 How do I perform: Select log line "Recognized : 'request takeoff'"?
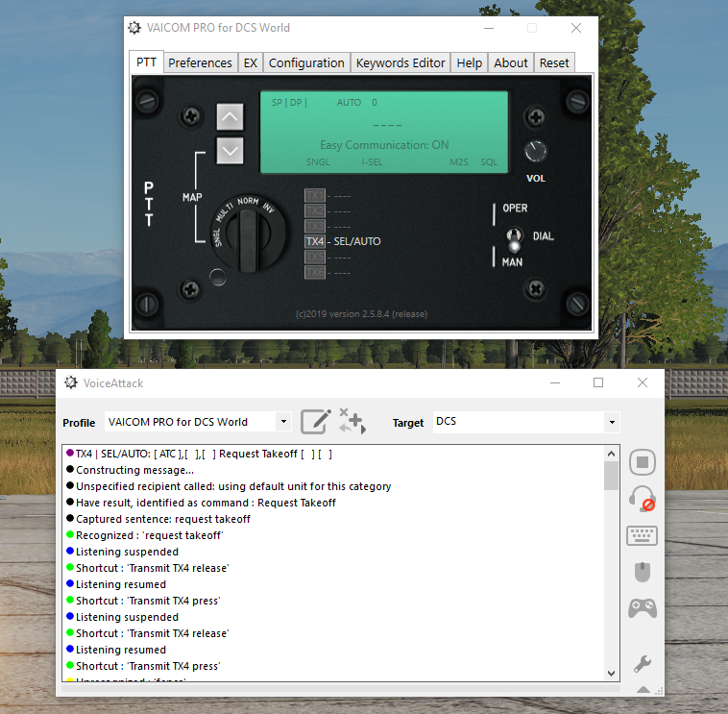149,535
